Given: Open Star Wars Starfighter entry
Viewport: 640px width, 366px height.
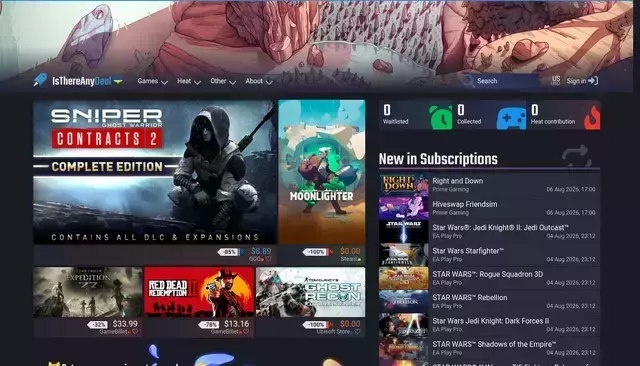Looking at the screenshot, I should (x=489, y=255).
